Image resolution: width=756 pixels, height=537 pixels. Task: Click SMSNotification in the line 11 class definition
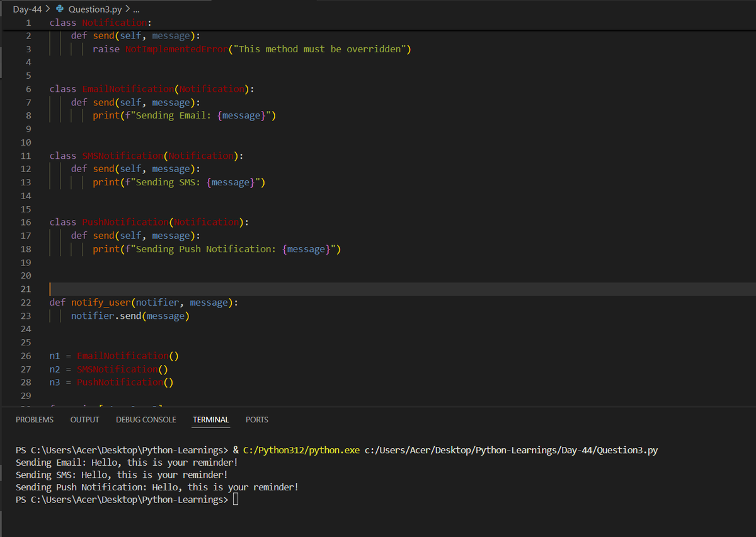pyautogui.click(x=122, y=156)
